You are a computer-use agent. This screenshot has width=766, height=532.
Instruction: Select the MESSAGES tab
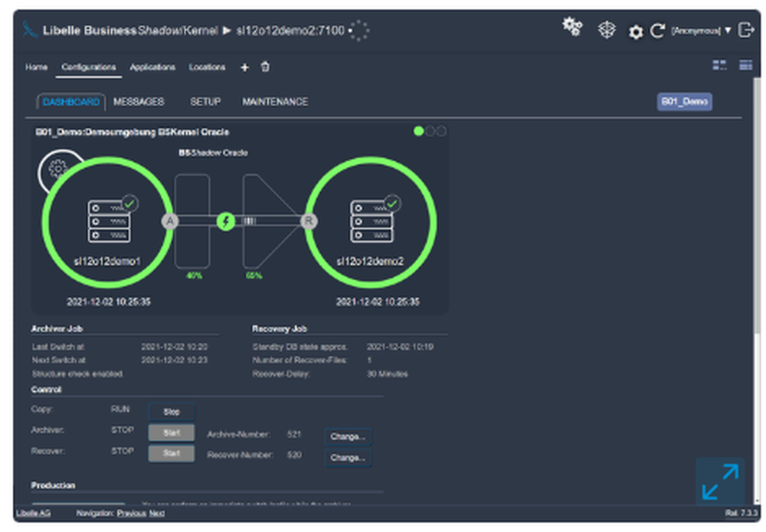point(139,102)
